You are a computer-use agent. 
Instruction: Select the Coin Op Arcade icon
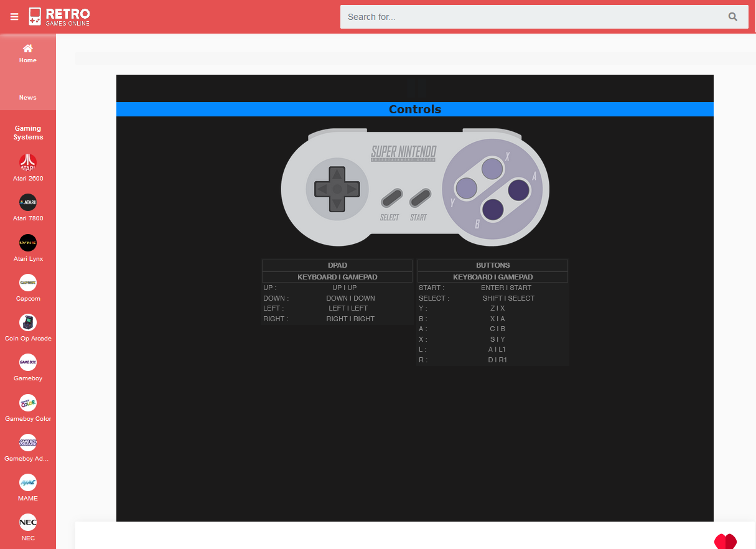tap(27, 322)
